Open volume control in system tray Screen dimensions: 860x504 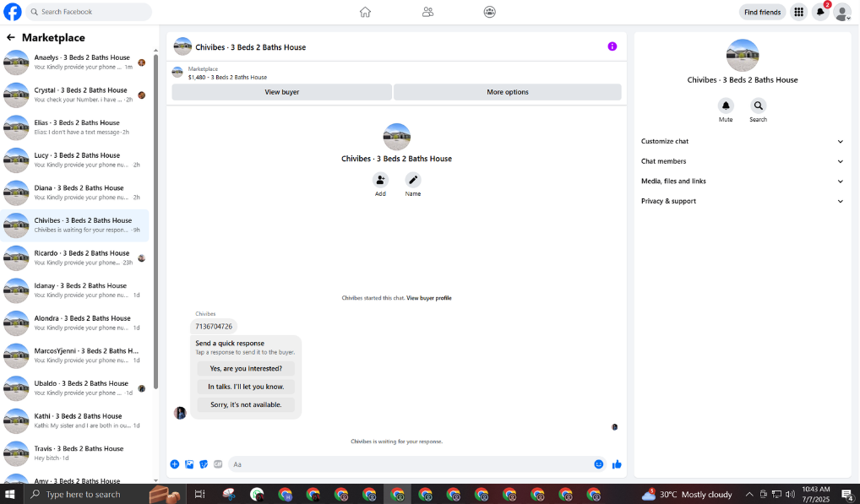[790, 494]
